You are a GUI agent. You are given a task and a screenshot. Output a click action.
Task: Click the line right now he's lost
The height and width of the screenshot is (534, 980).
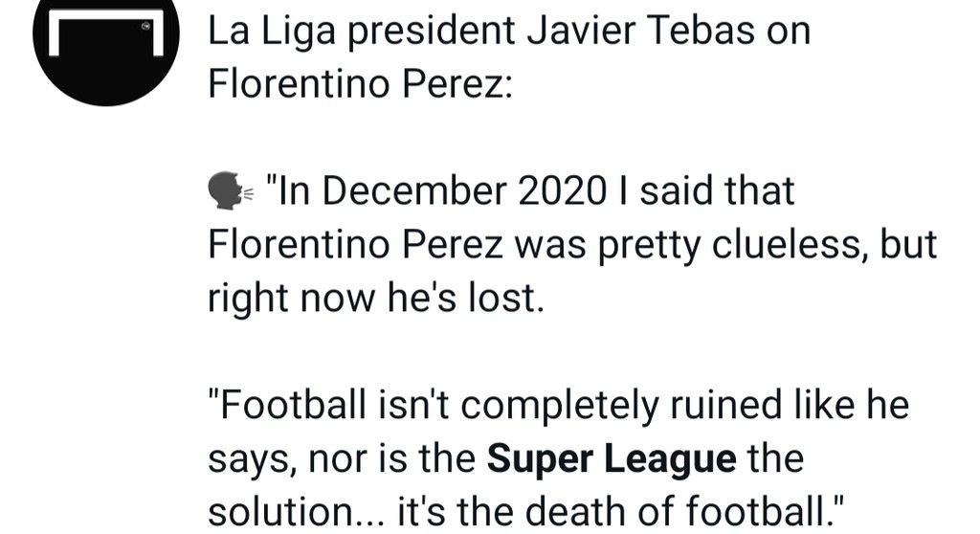tap(375, 299)
